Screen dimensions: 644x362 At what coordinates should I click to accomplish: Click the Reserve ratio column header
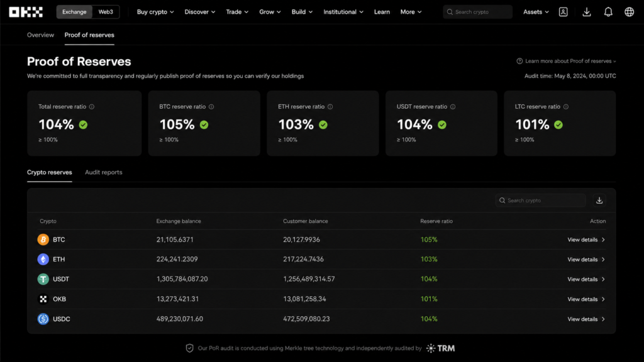pyautogui.click(x=436, y=221)
